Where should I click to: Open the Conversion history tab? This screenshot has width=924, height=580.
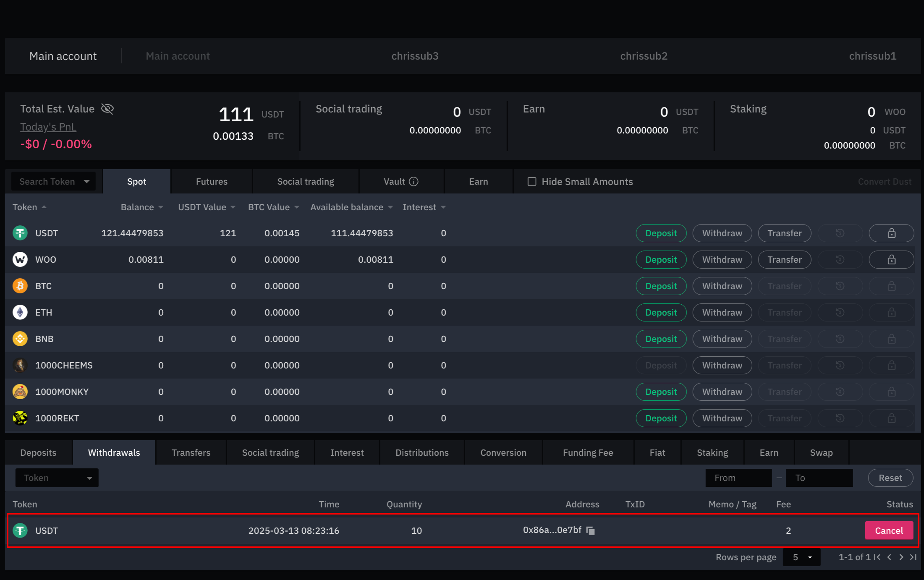coord(503,453)
